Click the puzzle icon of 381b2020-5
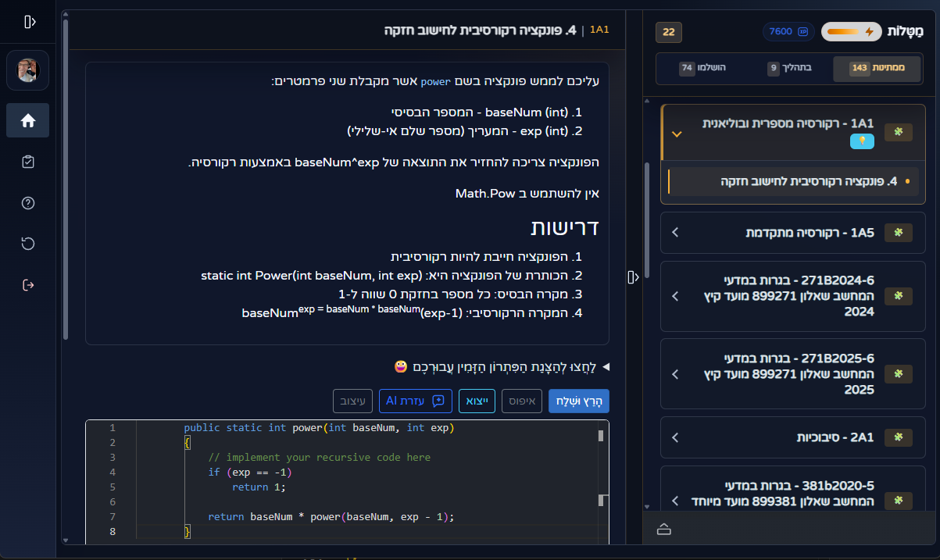The height and width of the screenshot is (560, 940). tap(898, 500)
